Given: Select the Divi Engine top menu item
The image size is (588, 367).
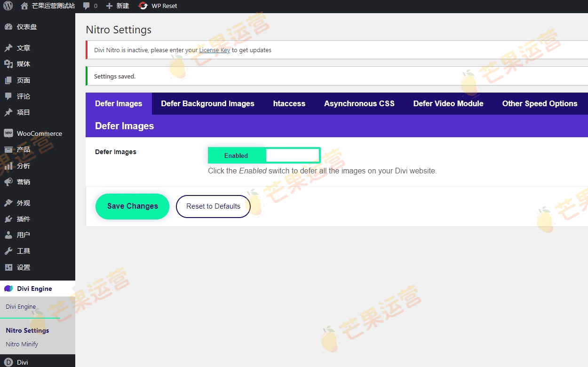Looking at the screenshot, I should tap(38, 289).
